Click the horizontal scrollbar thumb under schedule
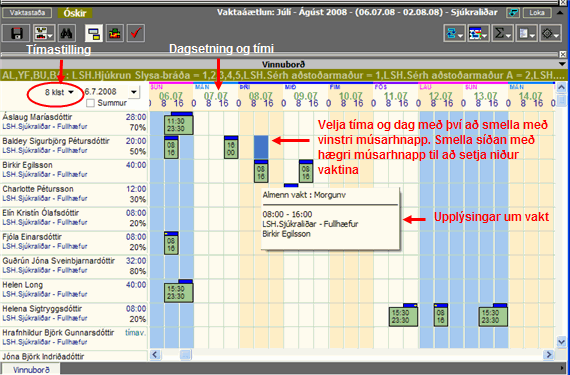 click(x=186, y=354)
